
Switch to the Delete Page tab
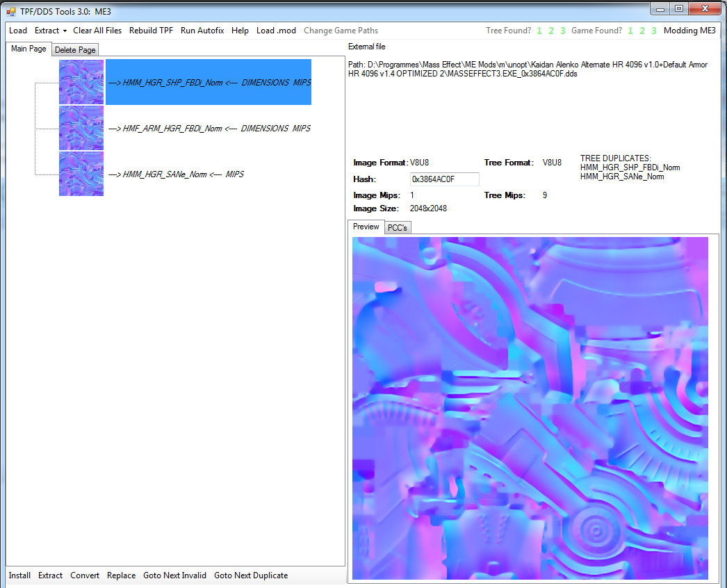[x=75, y=49]
